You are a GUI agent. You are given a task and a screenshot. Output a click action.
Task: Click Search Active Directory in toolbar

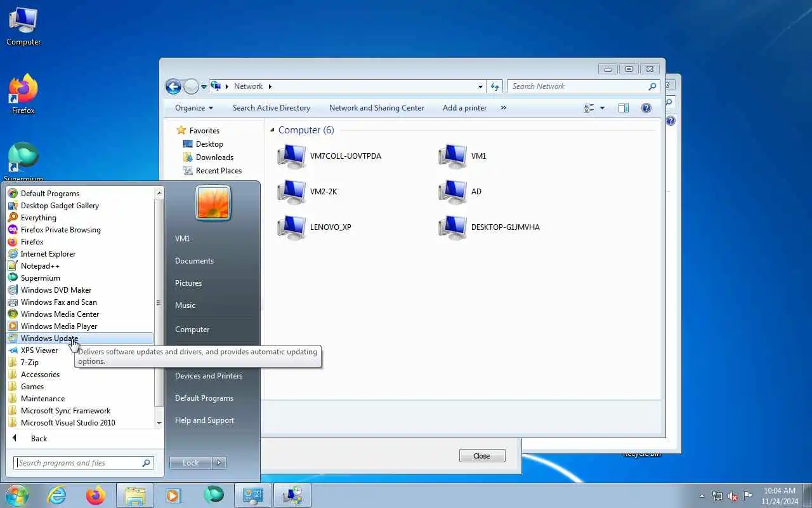(x=272, y=108)
